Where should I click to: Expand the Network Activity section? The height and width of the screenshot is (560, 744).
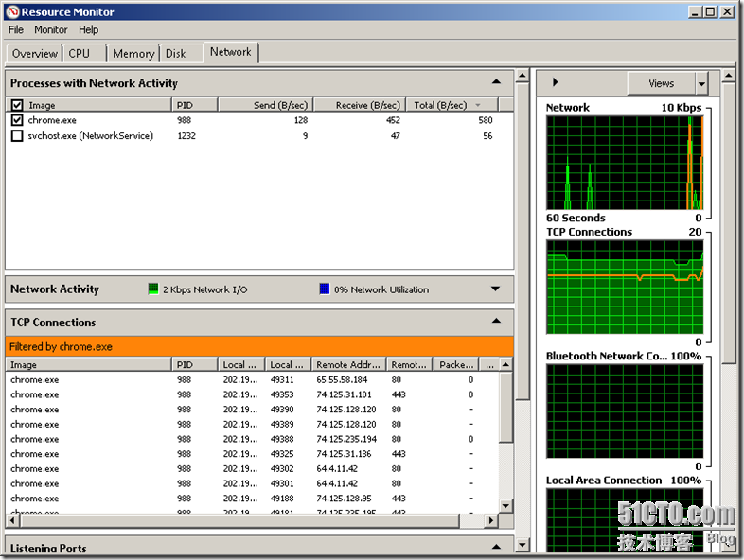(x=495, y=289)
